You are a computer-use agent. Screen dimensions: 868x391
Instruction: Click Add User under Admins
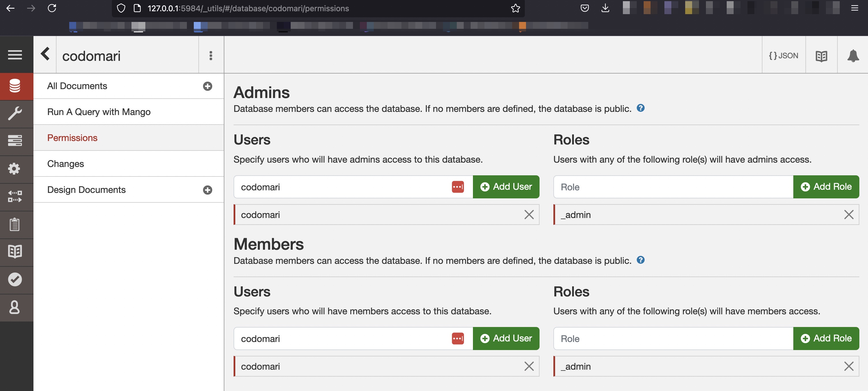(506, 187)
